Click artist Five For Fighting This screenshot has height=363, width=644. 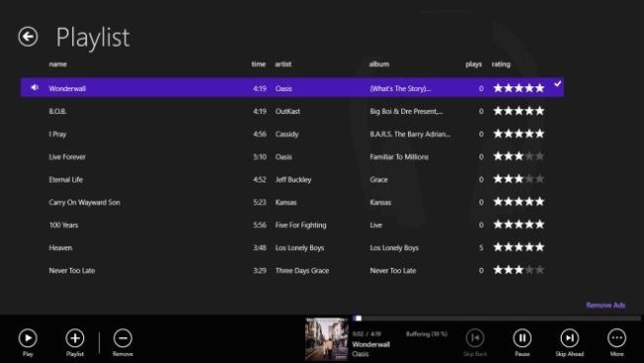[300, 225]
